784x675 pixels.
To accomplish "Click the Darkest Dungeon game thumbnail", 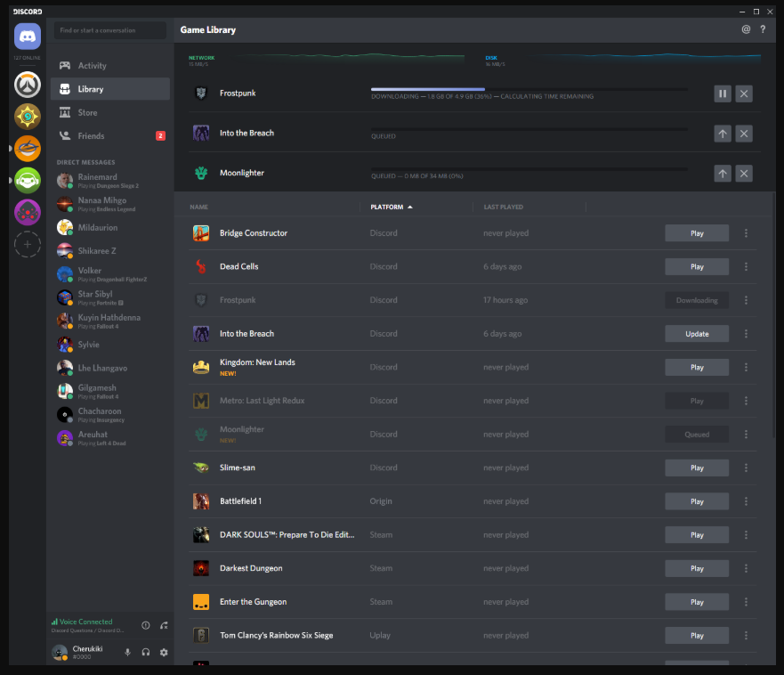I will click(201, 568).
